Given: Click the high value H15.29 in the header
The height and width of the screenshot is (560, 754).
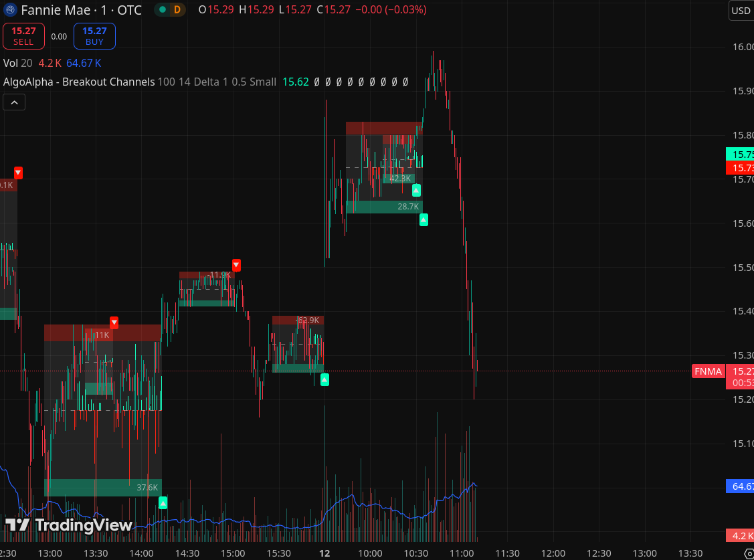Looking at the screenshot, I should point(256,9).
